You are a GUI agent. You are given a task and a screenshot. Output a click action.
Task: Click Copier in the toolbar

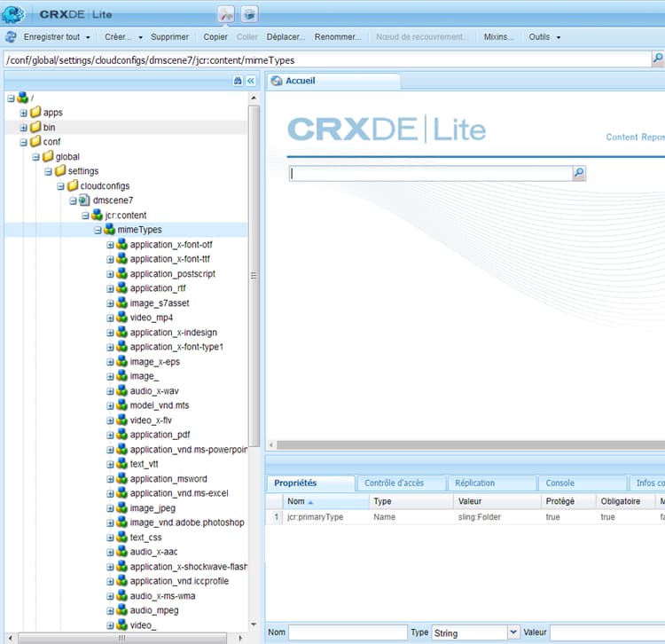(x=215, y=37)
